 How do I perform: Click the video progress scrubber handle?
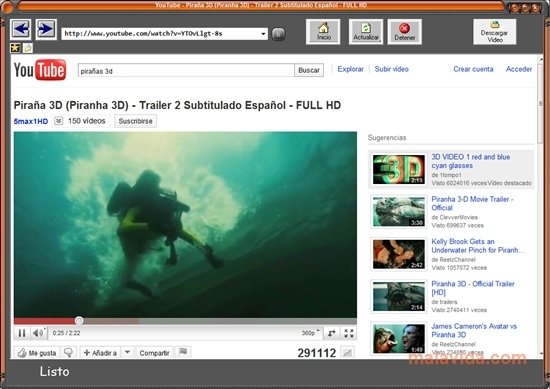coord(79,320)
